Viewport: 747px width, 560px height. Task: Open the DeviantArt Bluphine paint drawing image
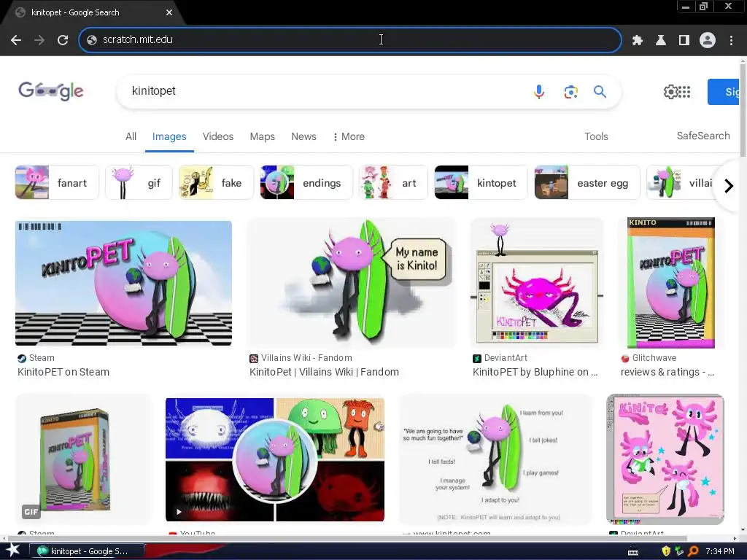pos(537,282)
